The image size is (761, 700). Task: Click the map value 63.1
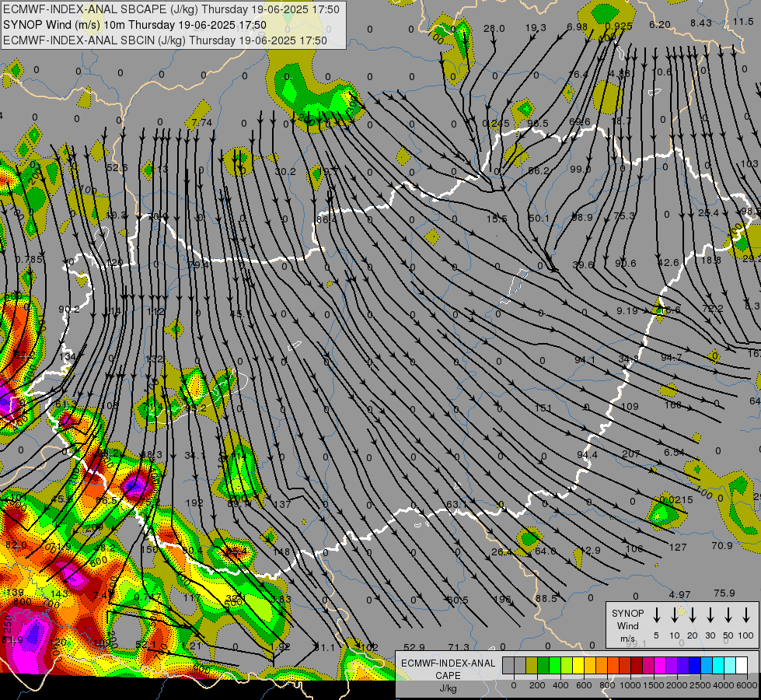point(457,504)
